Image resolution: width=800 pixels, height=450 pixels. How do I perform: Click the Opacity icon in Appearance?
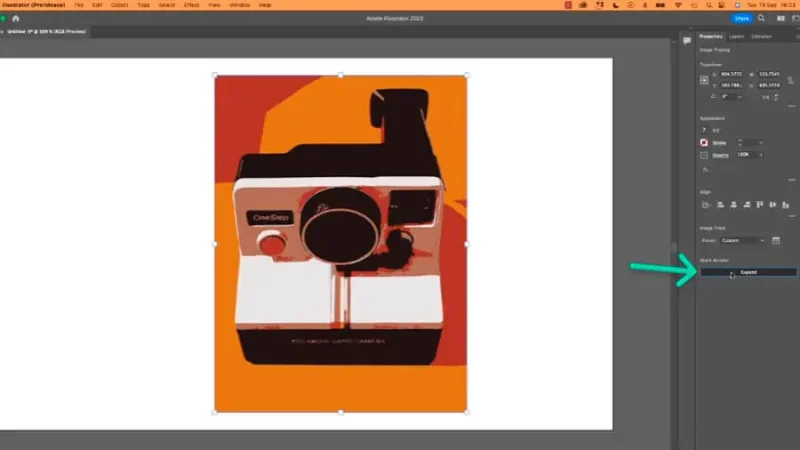pyautogui.click(x=704, y=155)
